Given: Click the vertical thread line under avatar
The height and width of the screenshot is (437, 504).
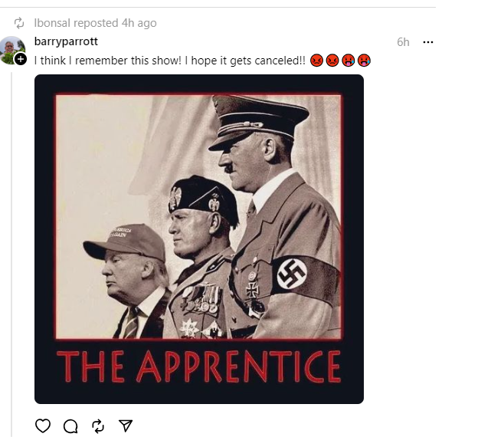Looking at the screenshot, I should (x=11, y=255).
